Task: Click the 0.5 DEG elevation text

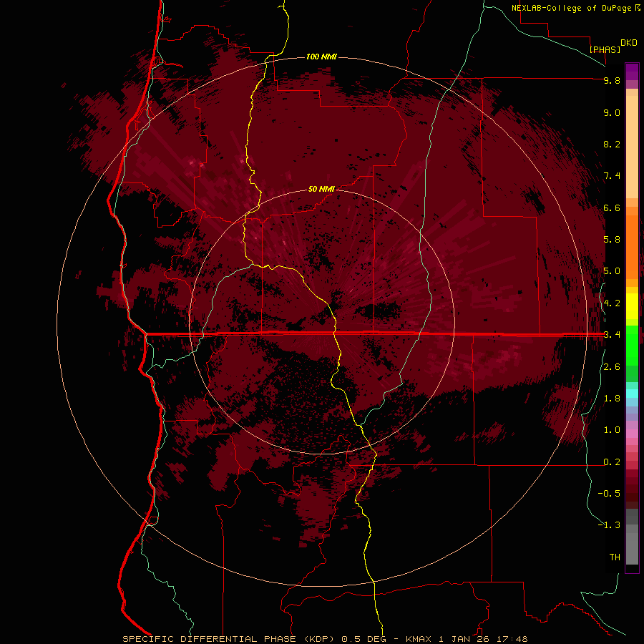Action: [x=366, y=639]
